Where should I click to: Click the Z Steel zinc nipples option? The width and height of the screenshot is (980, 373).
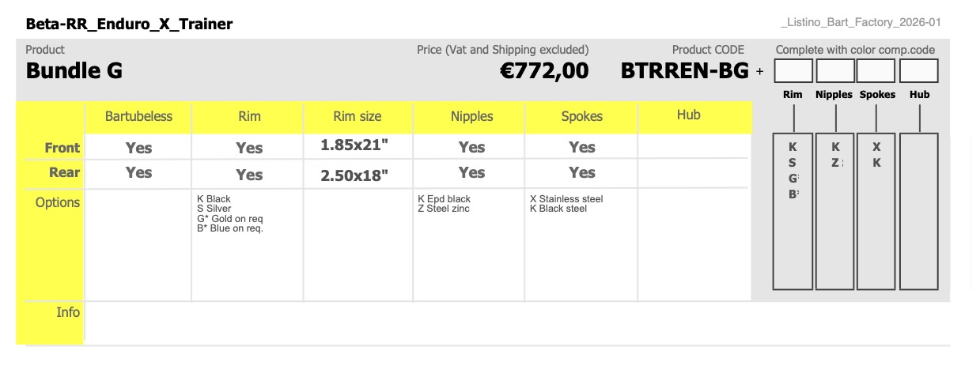(x=444, y=209)
